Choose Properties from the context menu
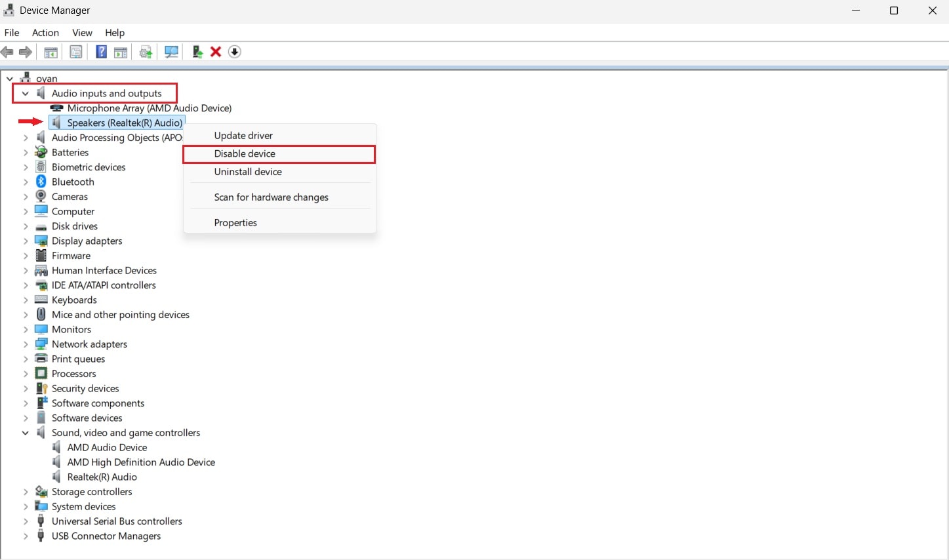Screen dimensions: 949x560 (280, 223)
